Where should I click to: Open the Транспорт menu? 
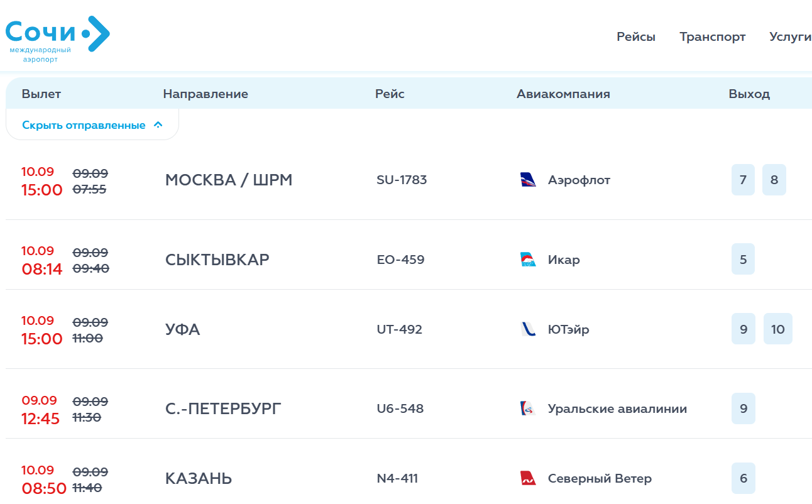click(x=713, y=37)
